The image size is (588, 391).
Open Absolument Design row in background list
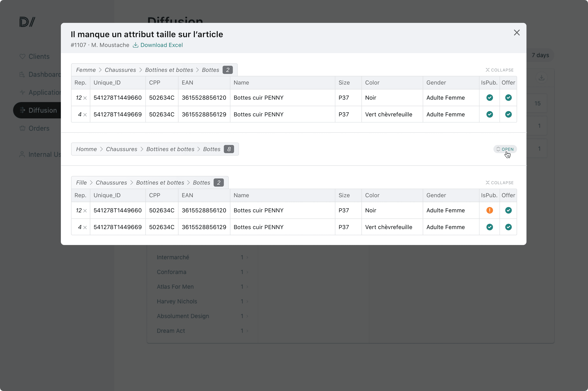pos(203,316)
